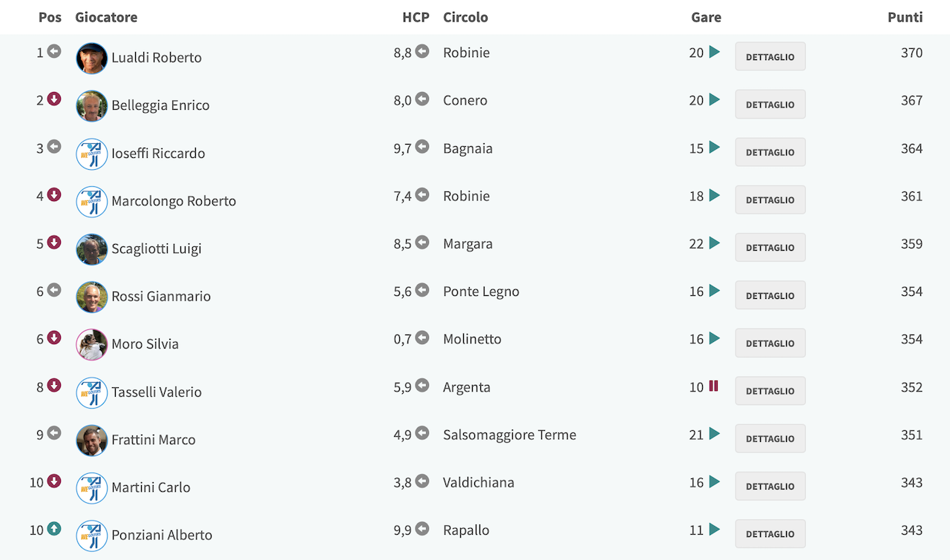This screenshot has height=560, width=950.
Task: Click the green triangle next to Frattini's 21 gare
Action: pyautogui.click(x=714, y=434)
